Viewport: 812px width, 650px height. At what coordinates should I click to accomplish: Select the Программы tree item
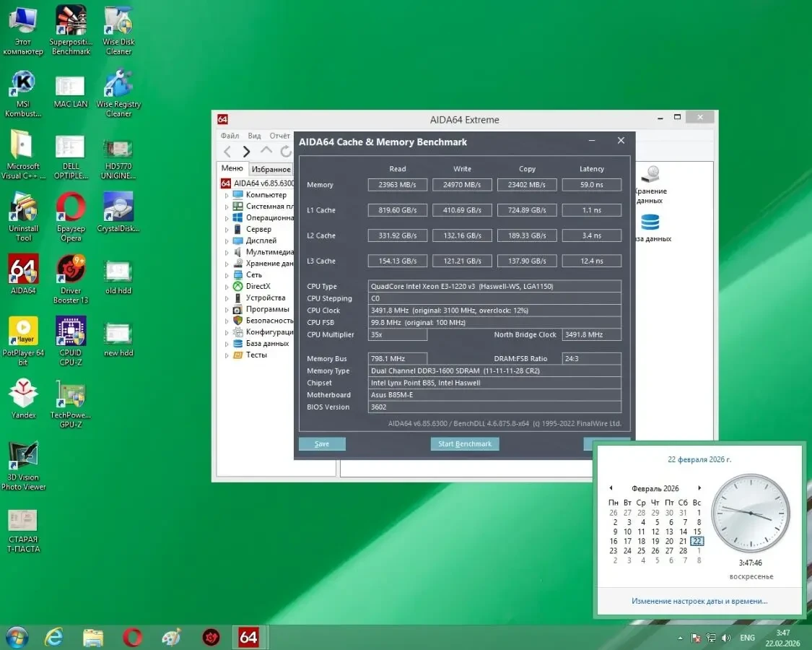click(267, 309)
